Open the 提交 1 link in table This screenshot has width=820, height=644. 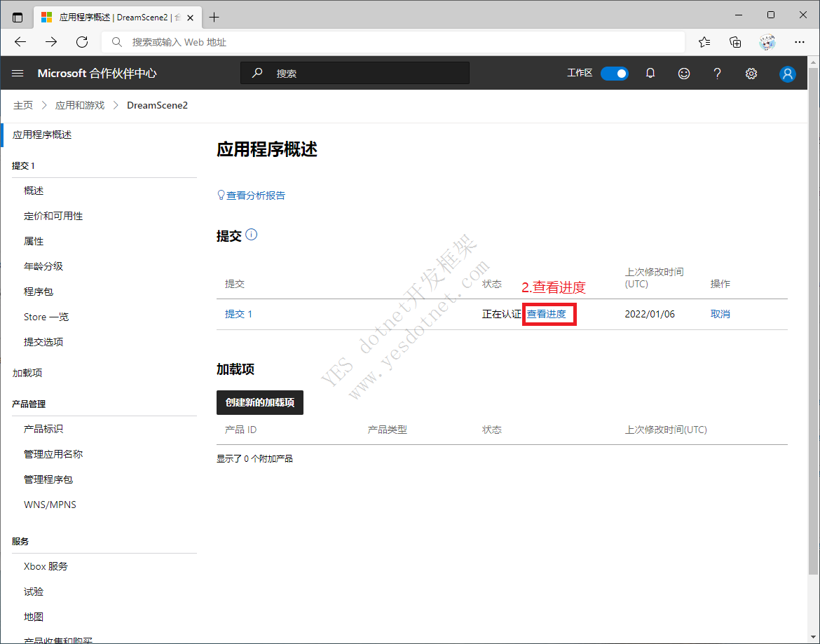click(x=238, y=314)
